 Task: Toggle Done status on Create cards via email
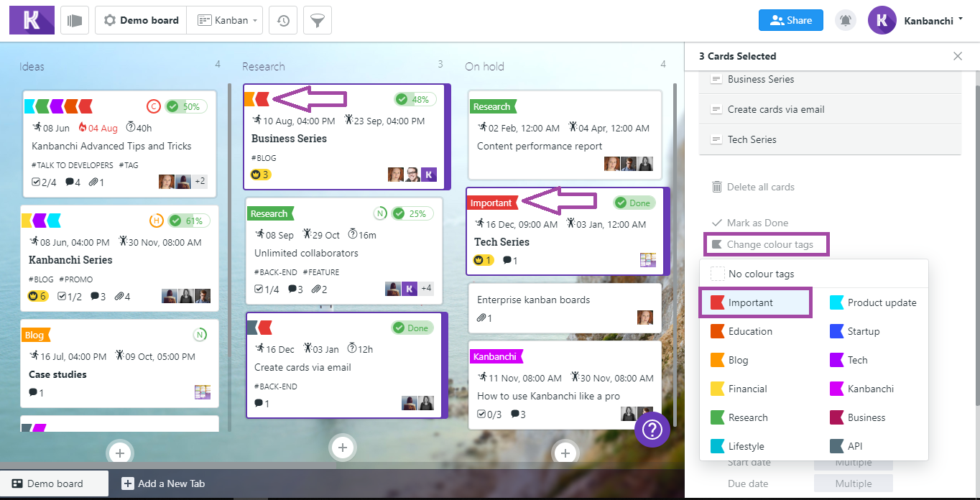pos(412,328)
